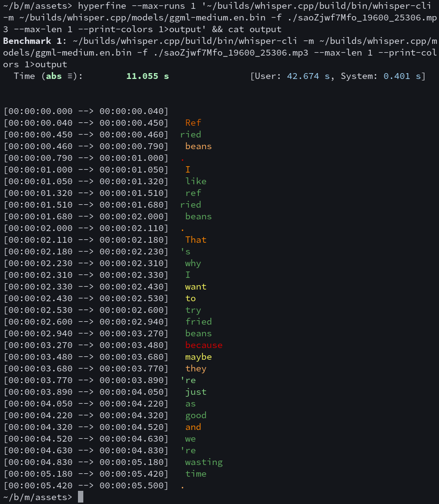Click the "hyperfine" command in the first line

(102, 6)
